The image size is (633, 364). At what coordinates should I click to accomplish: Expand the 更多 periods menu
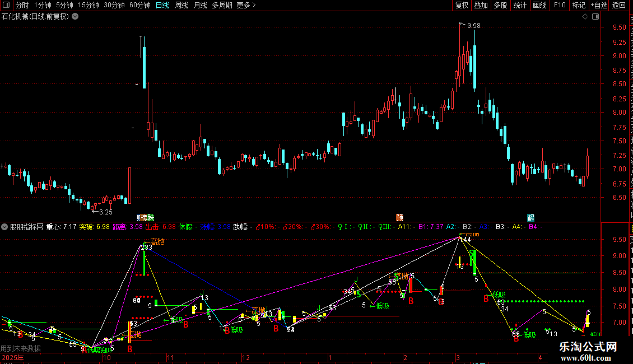[x=246, y=5]
